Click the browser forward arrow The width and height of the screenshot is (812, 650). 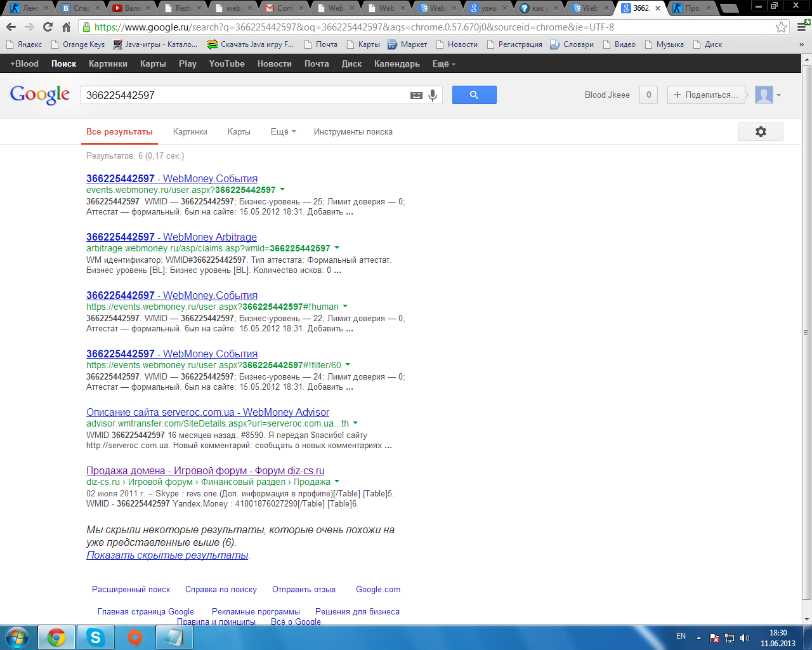[29, 27]
